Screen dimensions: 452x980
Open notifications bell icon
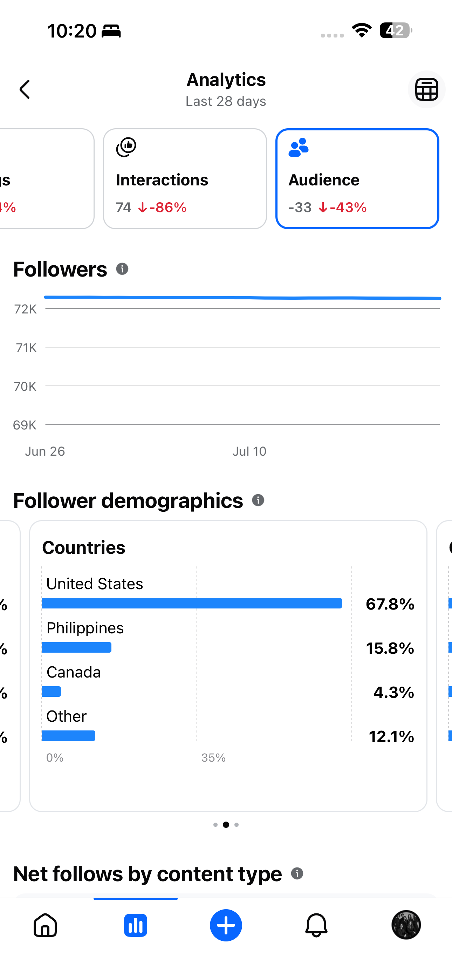(316, 925)
